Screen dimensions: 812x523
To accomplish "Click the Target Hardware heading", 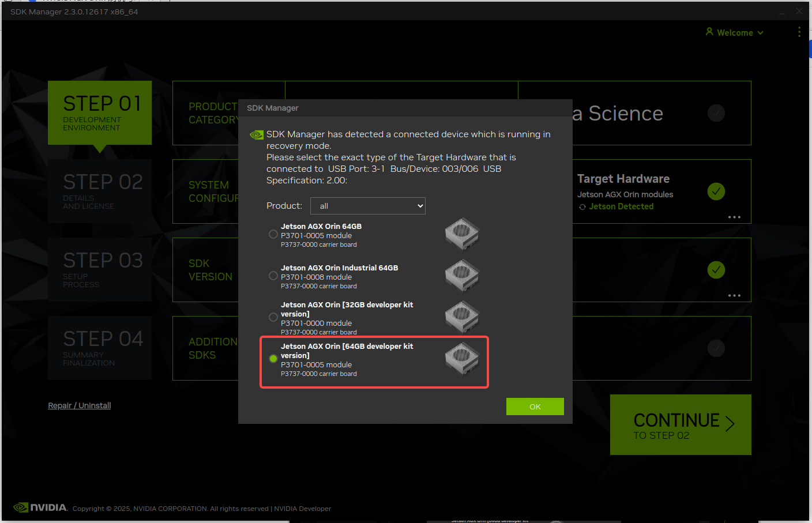I will [623, 179].
